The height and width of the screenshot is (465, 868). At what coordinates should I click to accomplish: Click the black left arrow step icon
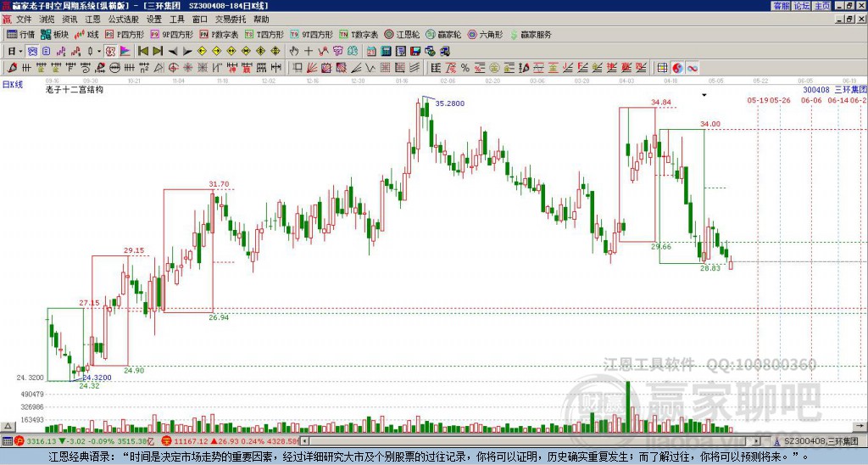coord(173,51)
